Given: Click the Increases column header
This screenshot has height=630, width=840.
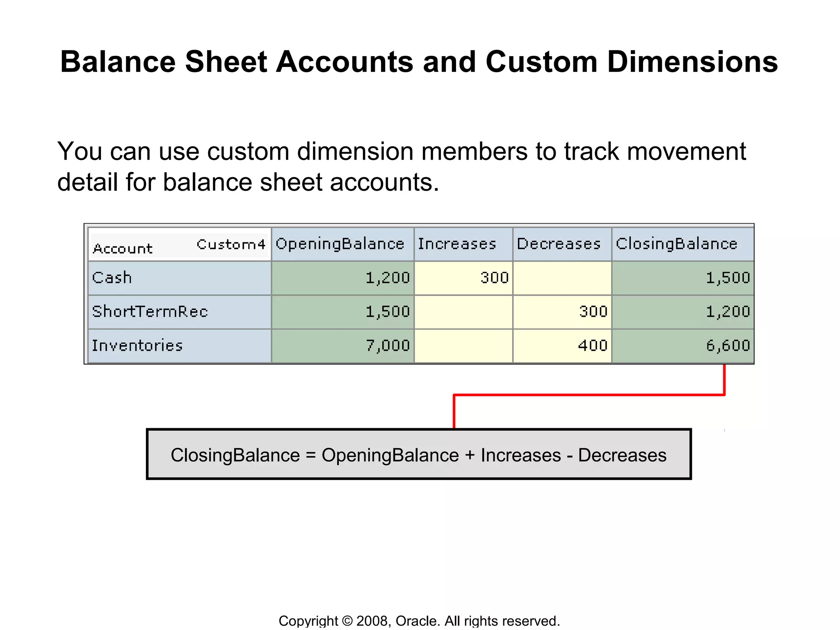Looking at the screenshot, I should click(463, 244).
